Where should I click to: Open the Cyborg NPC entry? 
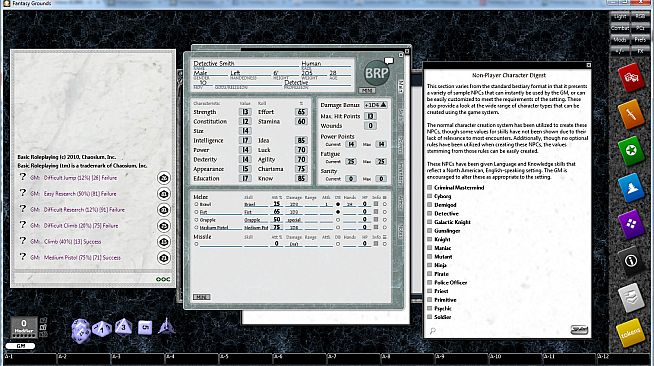point(443,196)
